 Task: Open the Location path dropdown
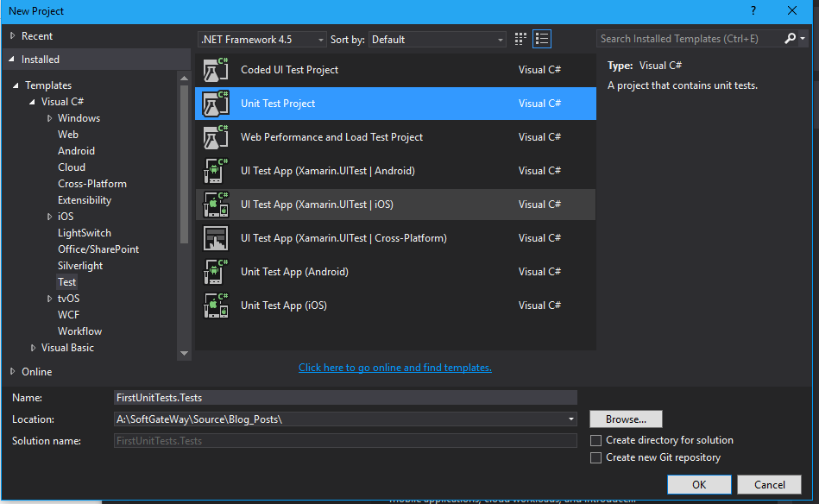570,419
